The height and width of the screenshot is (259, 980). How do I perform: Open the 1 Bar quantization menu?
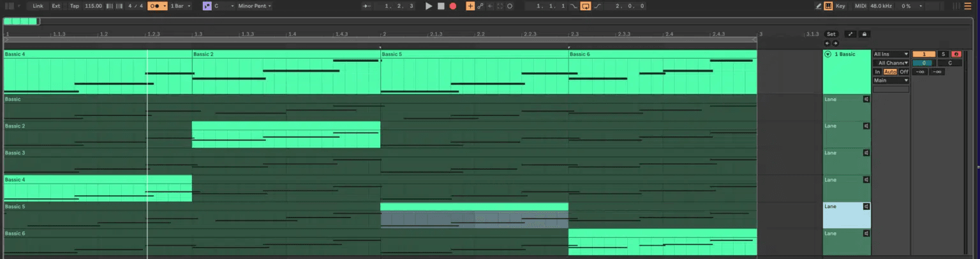(179, 6)
